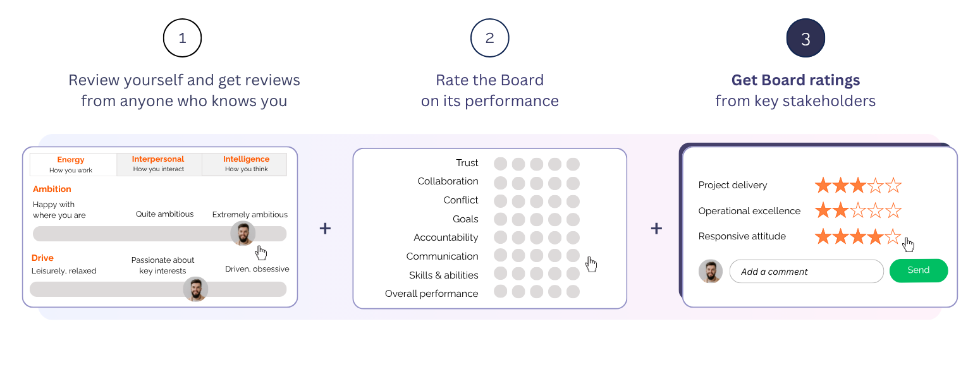Select the first rating dot for Trust
The height and width of the screenshot is (379, 980).
(x=501, y=164)
